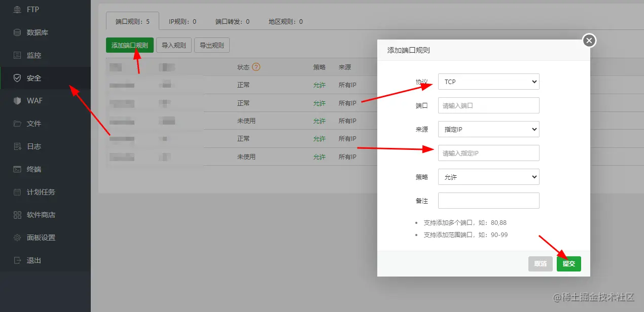The image size is (644, 312).
Task: Click the status help question mark icon
Action: [256, 67]
